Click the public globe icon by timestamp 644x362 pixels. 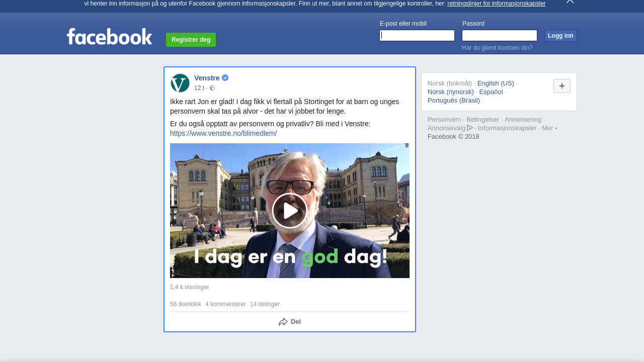[212, 88]
